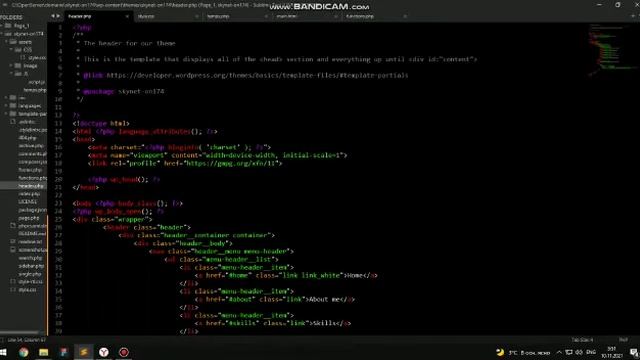Image resolution: width=640 pixels, height=360 pixels.
Task: Open File Explorer from the taskbar
Action: pyautogui.click(x=44, y=352)
